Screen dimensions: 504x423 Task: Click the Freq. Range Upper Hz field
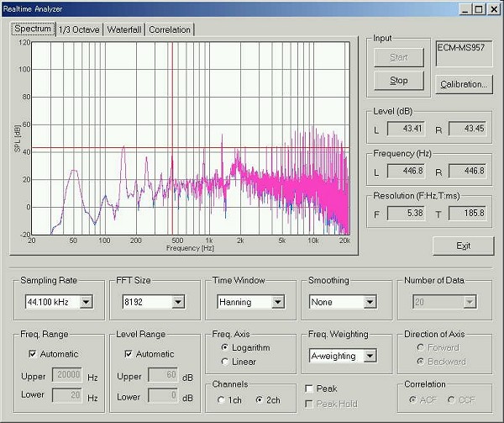pyautogui.click(x=67, y=375)
